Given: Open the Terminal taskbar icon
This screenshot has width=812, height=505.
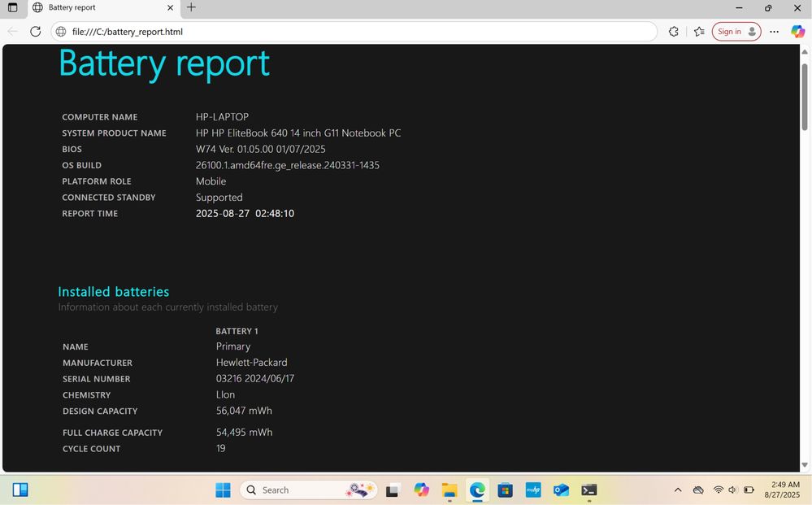Looking at the screenshot, I should (588, 490).
